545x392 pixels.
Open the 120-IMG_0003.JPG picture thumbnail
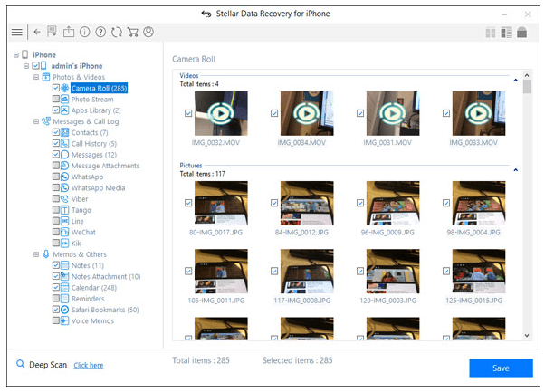pos(393,271)
